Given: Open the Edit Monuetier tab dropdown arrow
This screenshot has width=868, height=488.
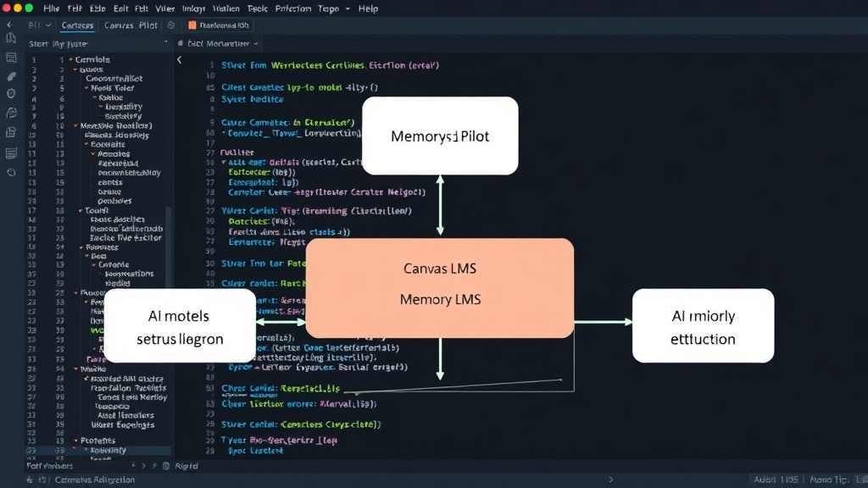Looking at the screenshot, I should click(256, 43).
